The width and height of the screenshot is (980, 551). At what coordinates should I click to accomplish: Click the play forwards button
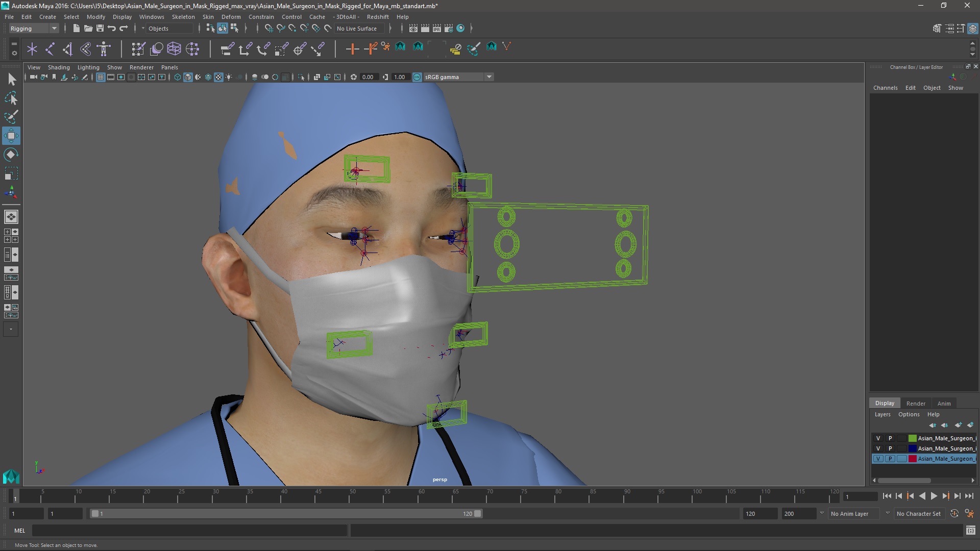(x=934, y=496)
